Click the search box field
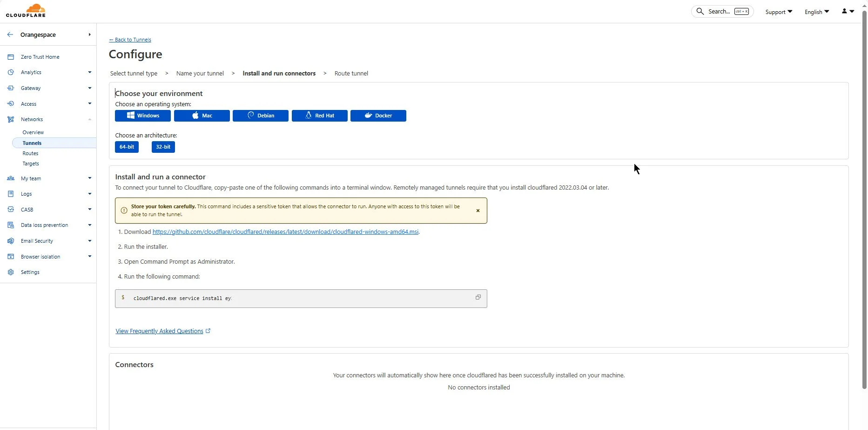Screen dimensions: 868x430 [x=722, y=11]
